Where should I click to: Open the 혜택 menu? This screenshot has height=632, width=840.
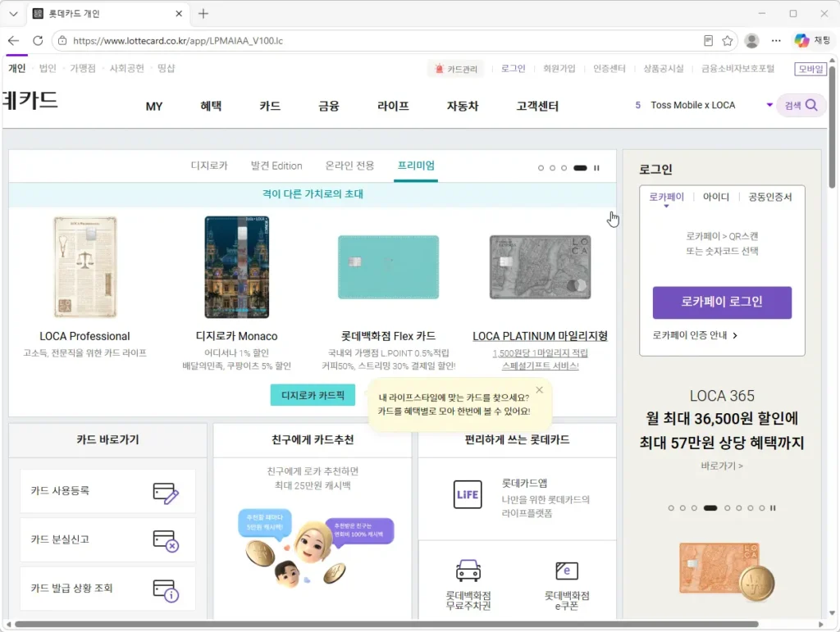(x=211, y=106)
